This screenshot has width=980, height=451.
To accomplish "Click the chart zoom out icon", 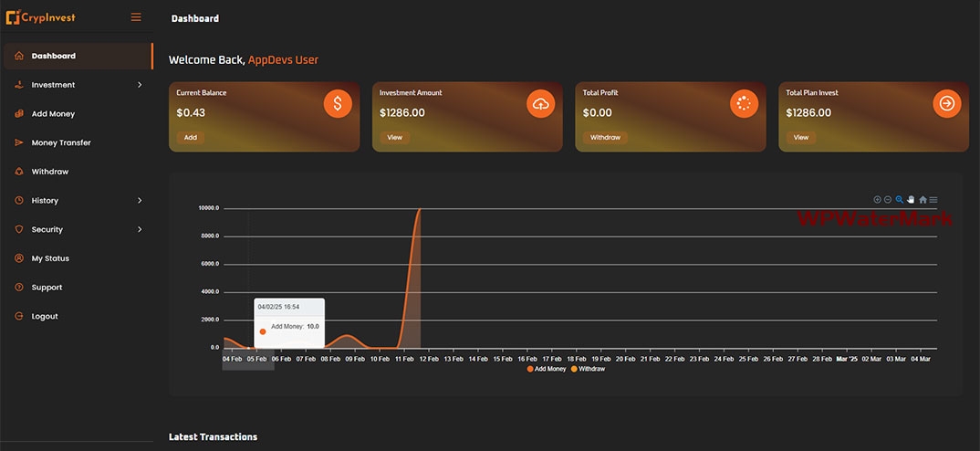I will pyautogui.click(x=888, y=199).
